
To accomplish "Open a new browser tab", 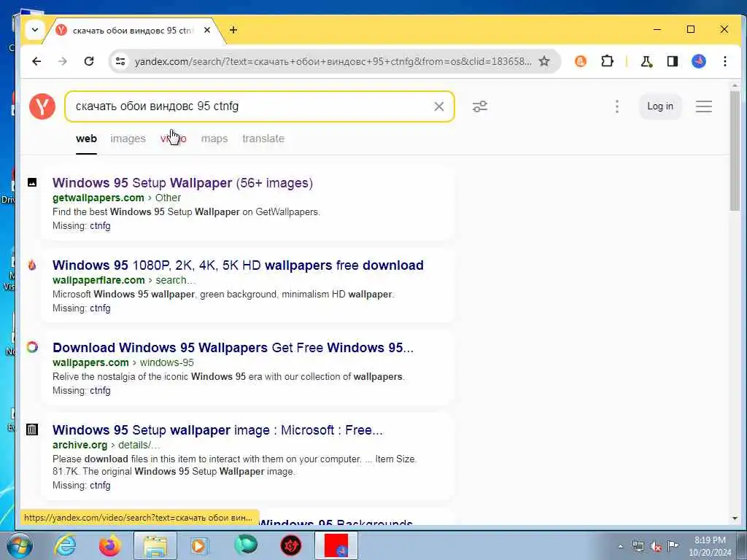I will point(233,30).
